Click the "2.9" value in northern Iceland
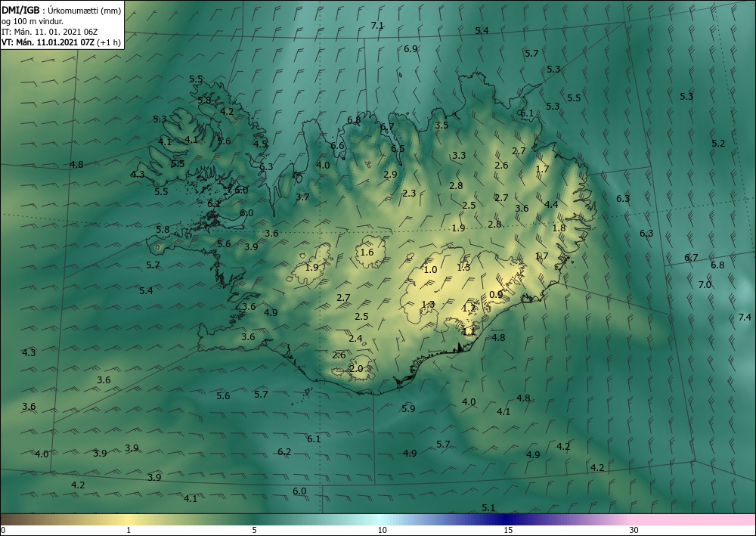 coord(390,175)
